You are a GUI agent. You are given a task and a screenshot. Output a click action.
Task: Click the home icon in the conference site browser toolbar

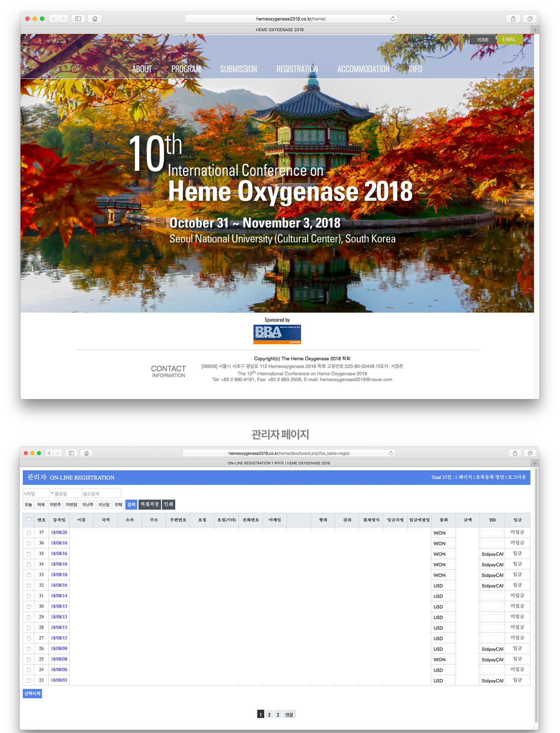point(95,19)
